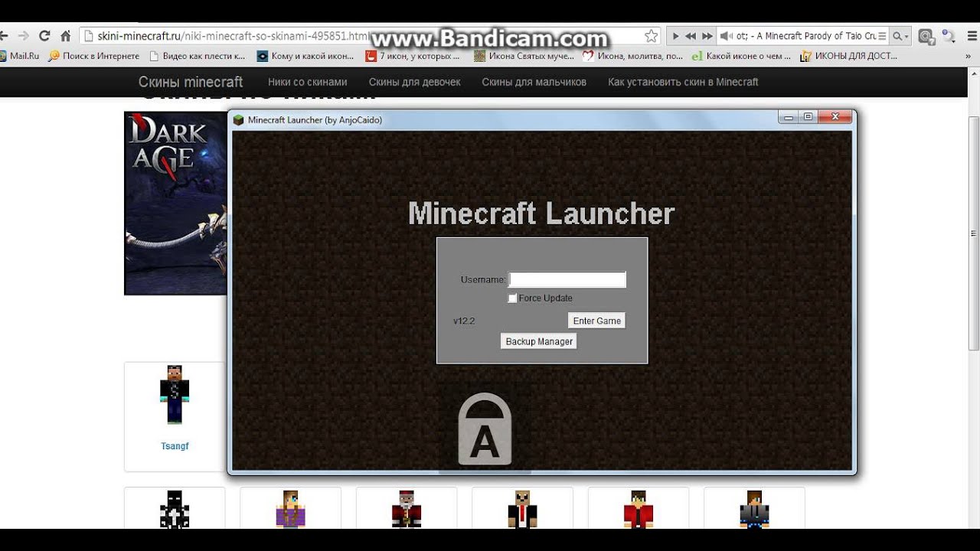
Task: Click the browser forward arrow
Action: (x=24, y=36)
